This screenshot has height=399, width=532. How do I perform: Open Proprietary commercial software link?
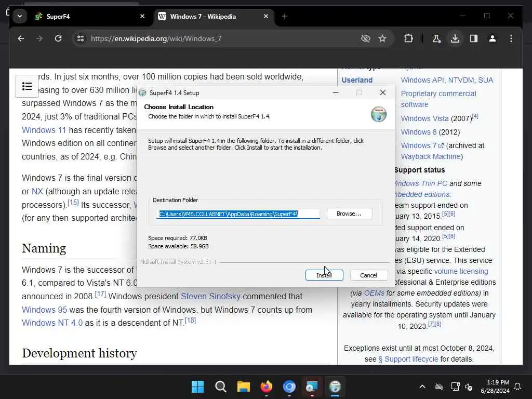pos(438,99)
